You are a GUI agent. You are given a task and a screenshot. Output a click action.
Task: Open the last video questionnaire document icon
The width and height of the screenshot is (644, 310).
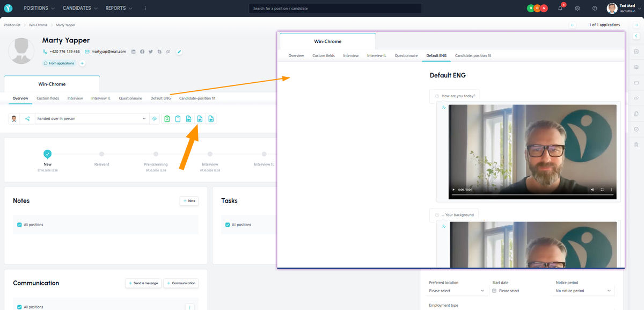211,119
